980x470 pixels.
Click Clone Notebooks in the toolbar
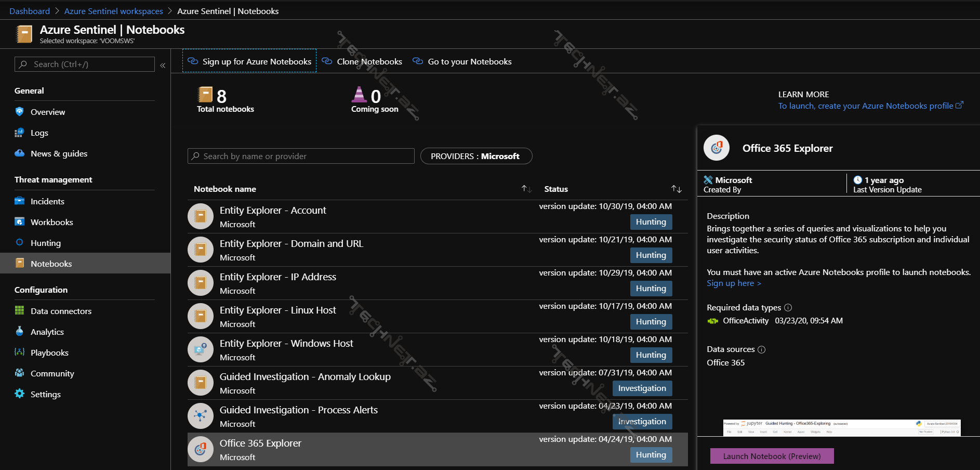pos(362,61)
